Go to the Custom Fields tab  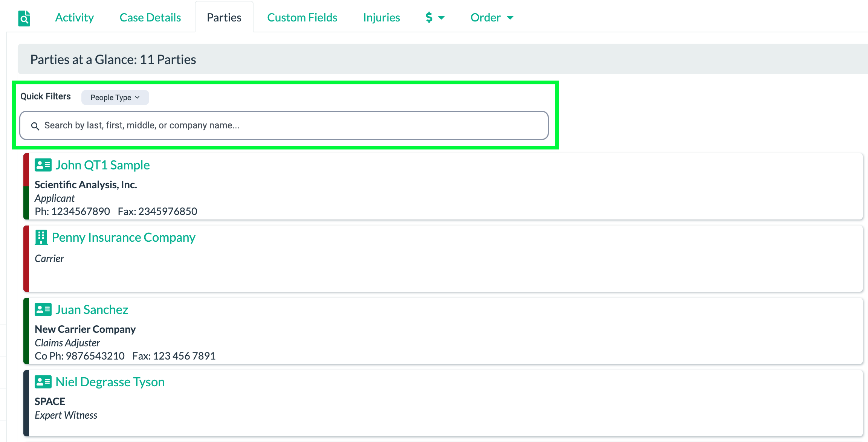(x=302, y=17)
